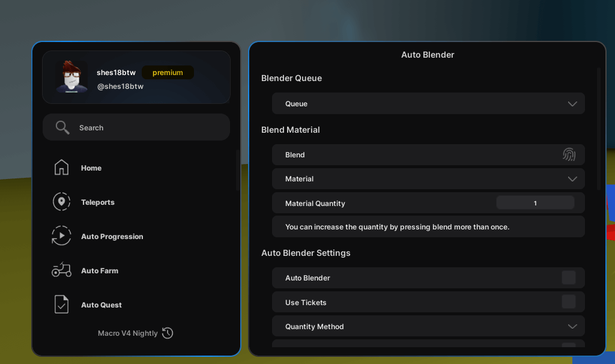This screenshot has height=364, width=615.
Task: Click the Teleports location pin icon
Action: coord(62,202)
